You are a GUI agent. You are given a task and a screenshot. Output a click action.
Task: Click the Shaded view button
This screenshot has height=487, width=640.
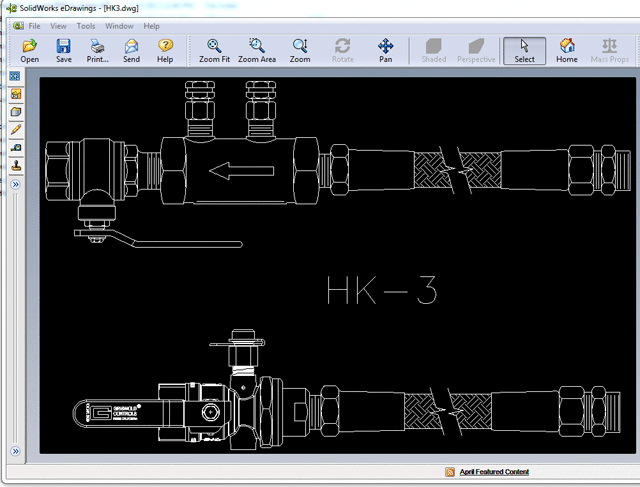(x=433, y=51)
